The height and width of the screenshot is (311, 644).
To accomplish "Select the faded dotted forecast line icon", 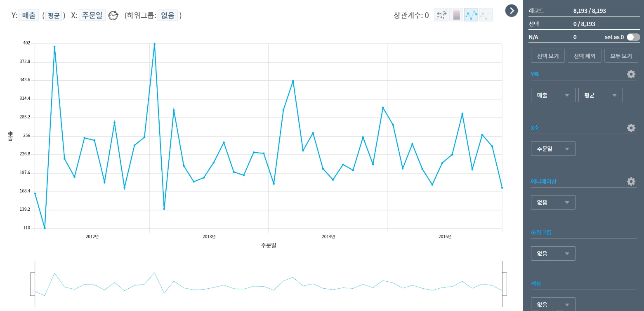I will coord(486,15).
